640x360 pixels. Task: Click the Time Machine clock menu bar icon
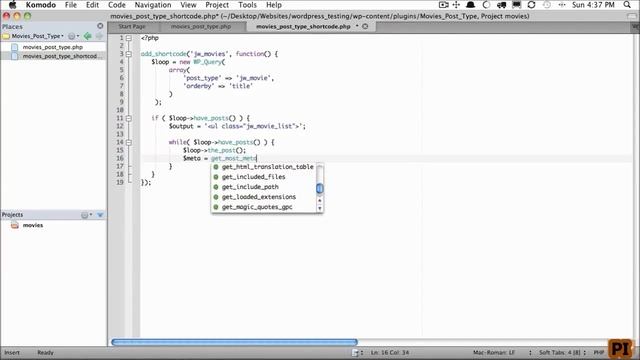pos(547,5)
